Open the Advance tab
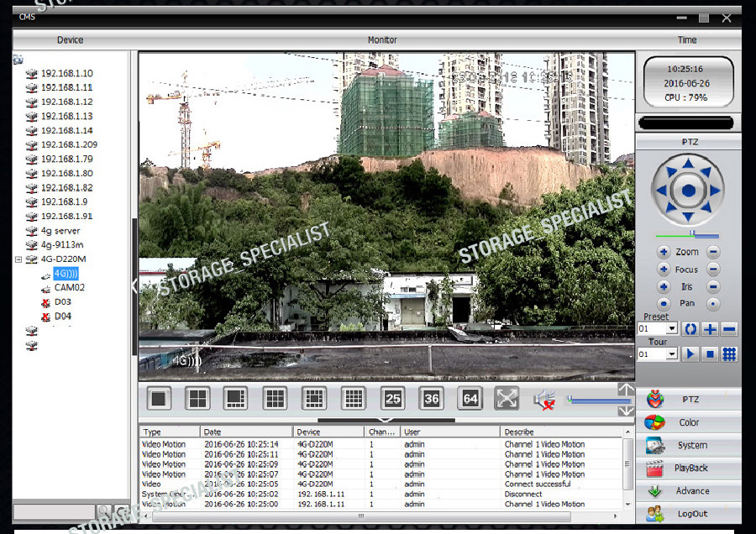Screen dimensions: 756x534 tap(688, 490)
